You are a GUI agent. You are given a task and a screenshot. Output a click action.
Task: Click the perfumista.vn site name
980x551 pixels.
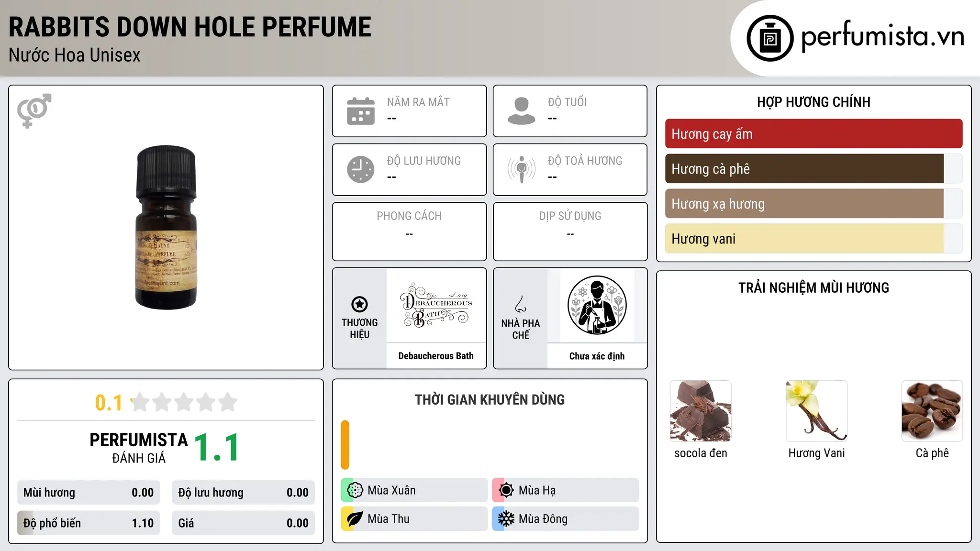[883, 36]
